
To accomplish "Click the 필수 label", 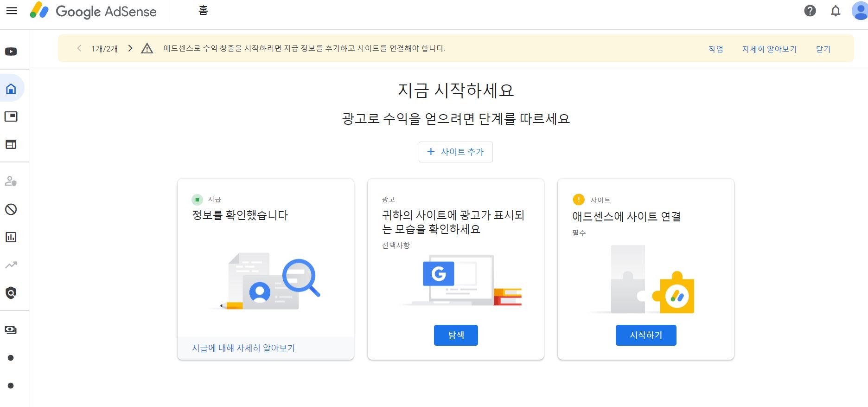I will click(x=579, y=233).
